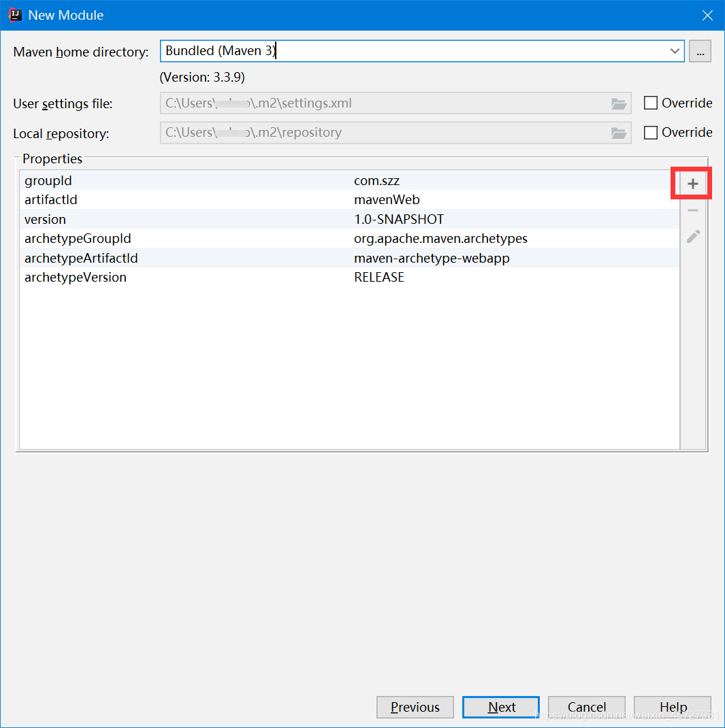Click folder icon in Local repository field

click(x=618, y=133)
